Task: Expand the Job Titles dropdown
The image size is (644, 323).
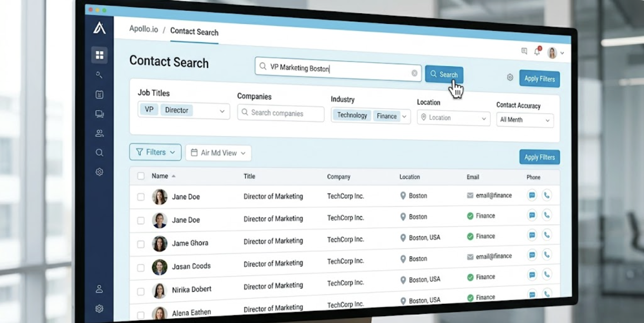Action: (x=222, y=111)
